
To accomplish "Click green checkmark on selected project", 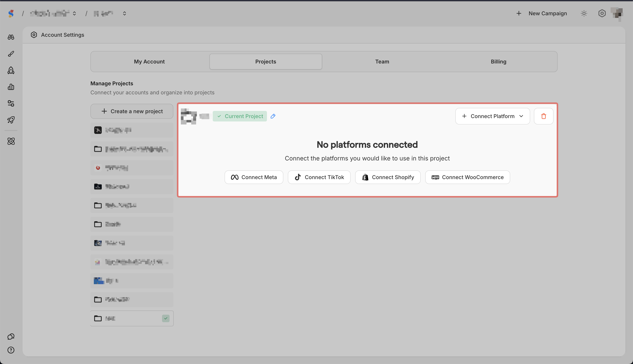I will click(x=166, y=318).
